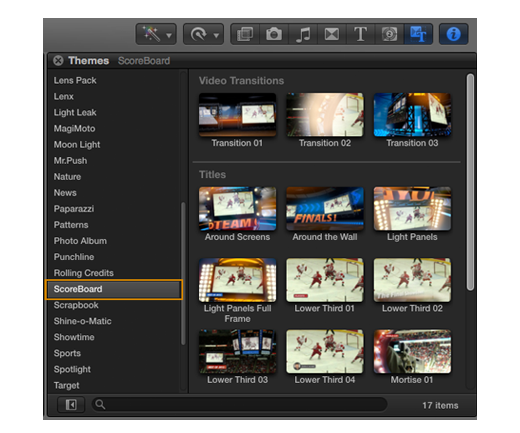Toggle the theme sidebar list button
The image size is (520, 433).
71,405
